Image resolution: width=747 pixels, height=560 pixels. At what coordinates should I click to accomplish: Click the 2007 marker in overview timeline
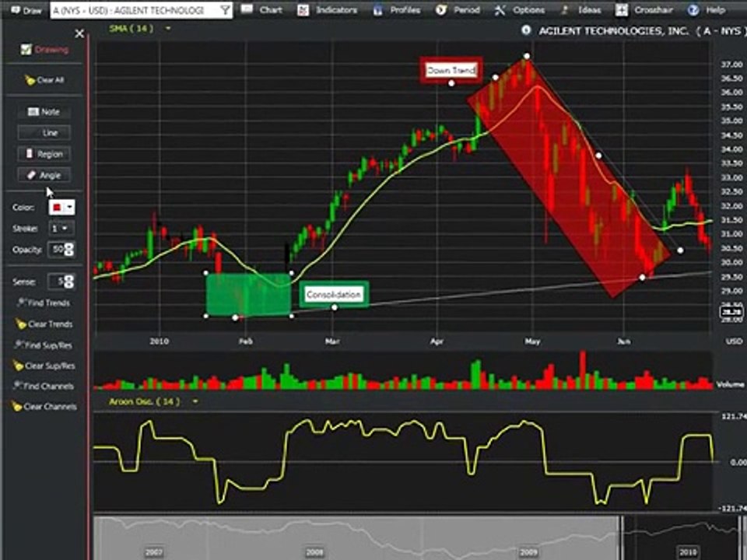point(154,552)
